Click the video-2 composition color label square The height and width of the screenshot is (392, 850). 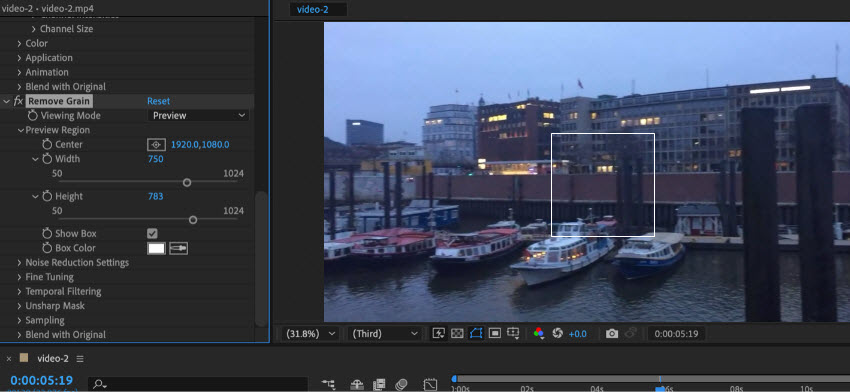point(24,358)
